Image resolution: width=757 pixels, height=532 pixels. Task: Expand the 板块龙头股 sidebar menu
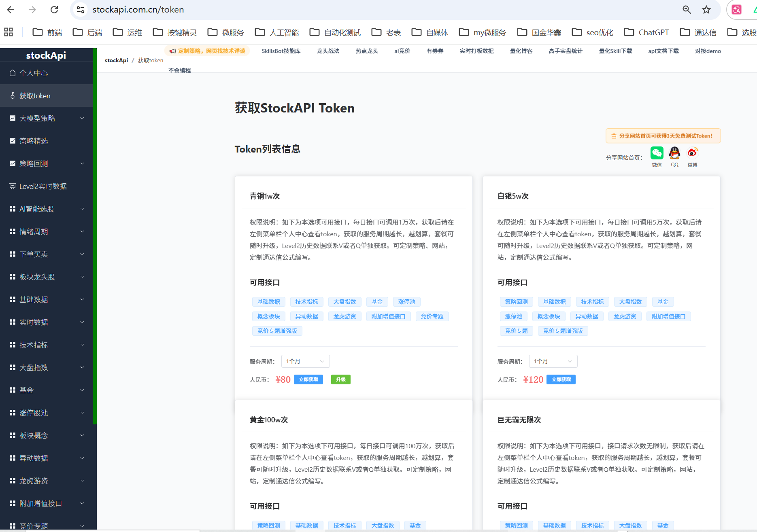click(x=46, y=277)
